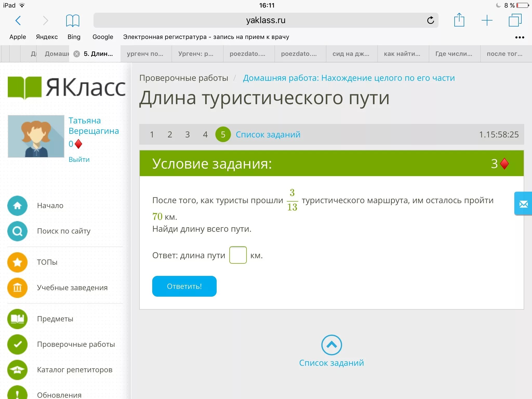Click the TOPs (ТОПы) star icon

[18, 261]
